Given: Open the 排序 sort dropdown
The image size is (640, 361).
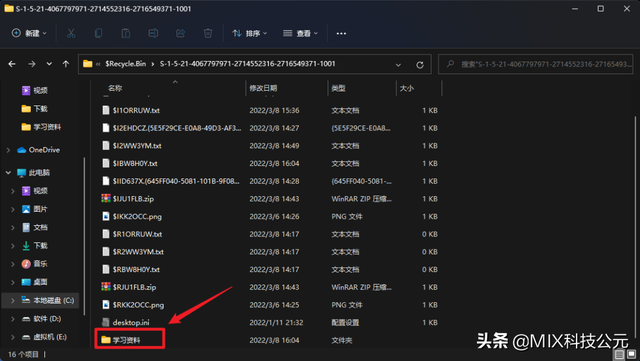Looking at the screenshot, I should pos(249,33).
